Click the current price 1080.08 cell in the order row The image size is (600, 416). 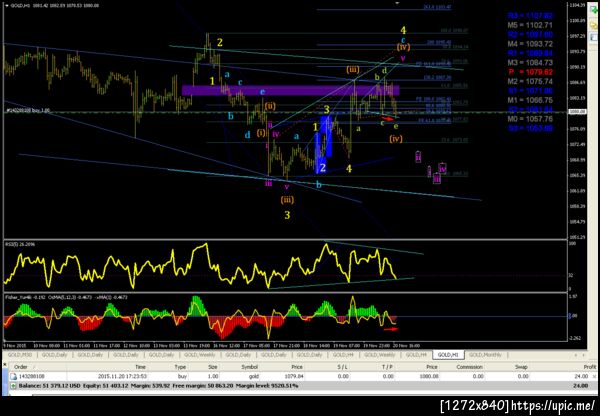429,376
